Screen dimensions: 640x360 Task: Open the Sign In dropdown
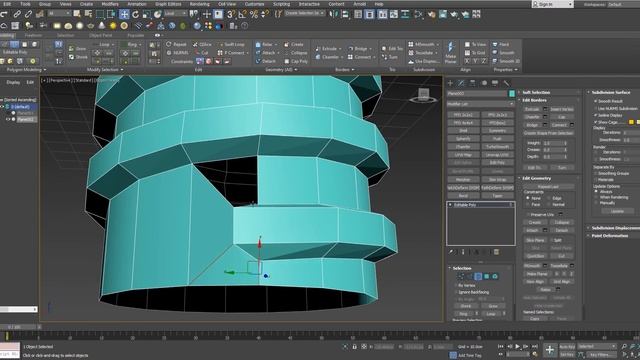[x=553, y=4]
